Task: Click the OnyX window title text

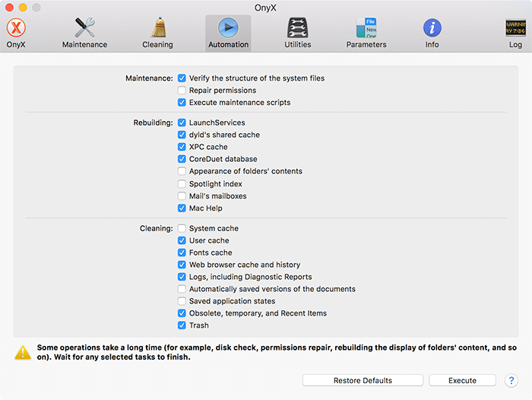Action: [x=265, y=8]
